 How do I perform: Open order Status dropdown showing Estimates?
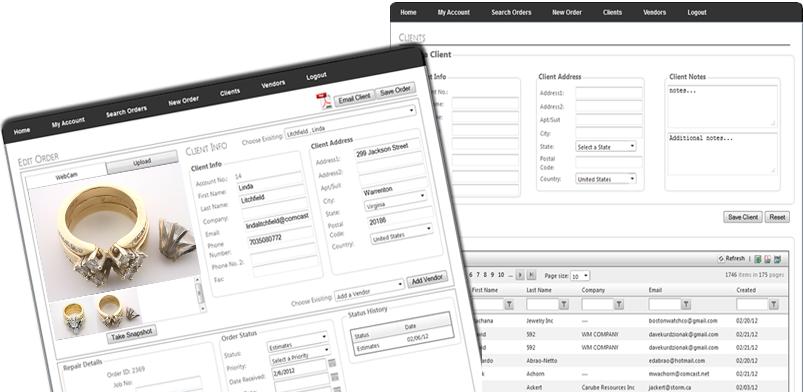(x=297, y=342)
